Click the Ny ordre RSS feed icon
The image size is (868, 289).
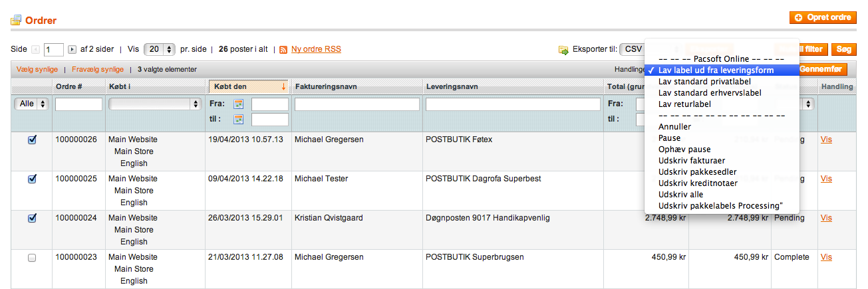[283, 50]
